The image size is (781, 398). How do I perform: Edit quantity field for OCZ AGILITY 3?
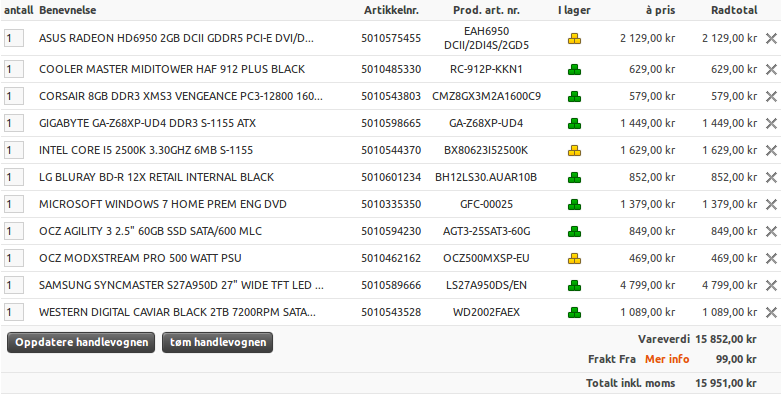(14, 231)
